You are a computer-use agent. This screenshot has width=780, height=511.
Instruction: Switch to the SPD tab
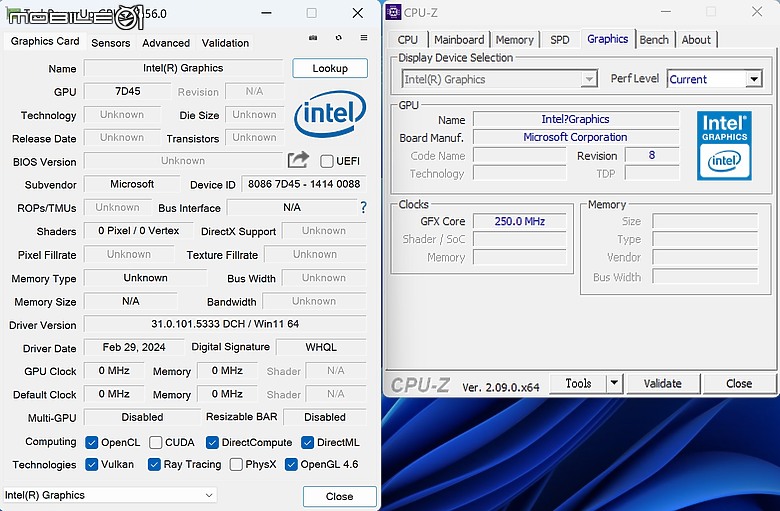point(560,40)
